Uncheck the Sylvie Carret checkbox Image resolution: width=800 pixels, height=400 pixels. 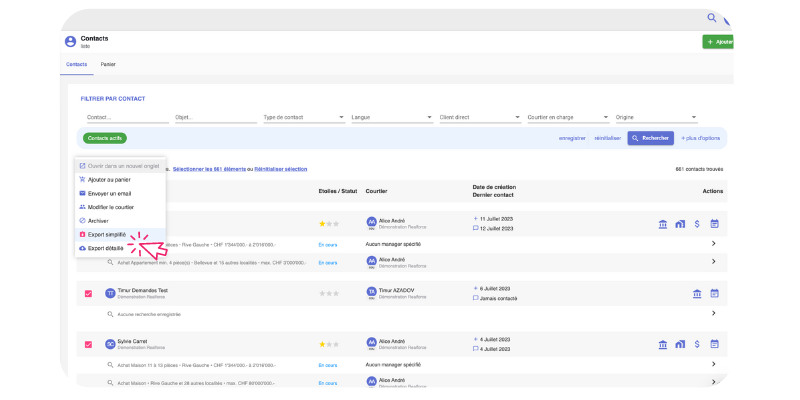click(88, 344)
